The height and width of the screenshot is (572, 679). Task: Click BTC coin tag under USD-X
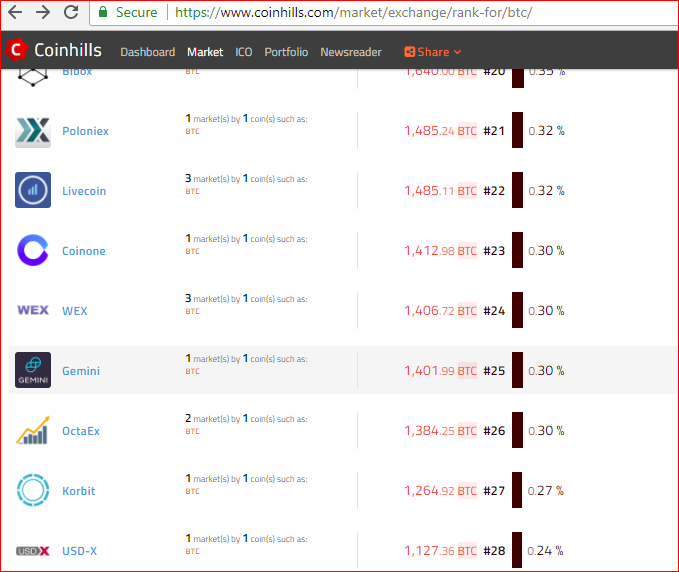[x=192, y=551]
